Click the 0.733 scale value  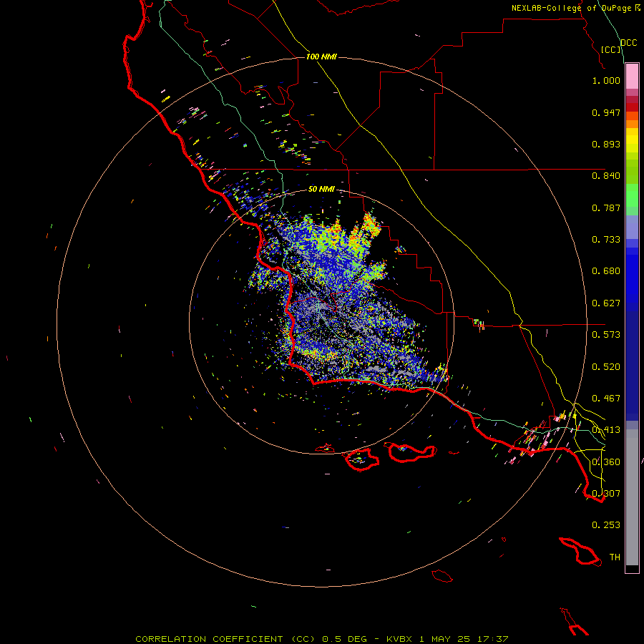[x=606, y=240]
